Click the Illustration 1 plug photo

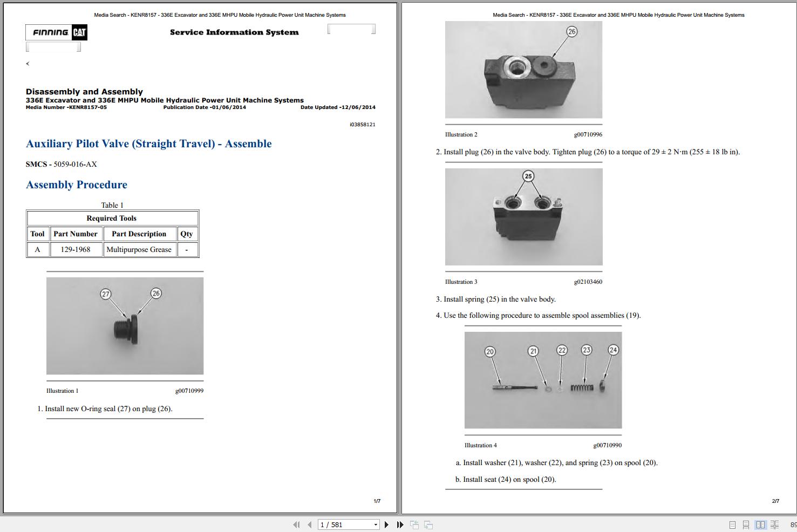pyautogui.click(x=125, y=326)
